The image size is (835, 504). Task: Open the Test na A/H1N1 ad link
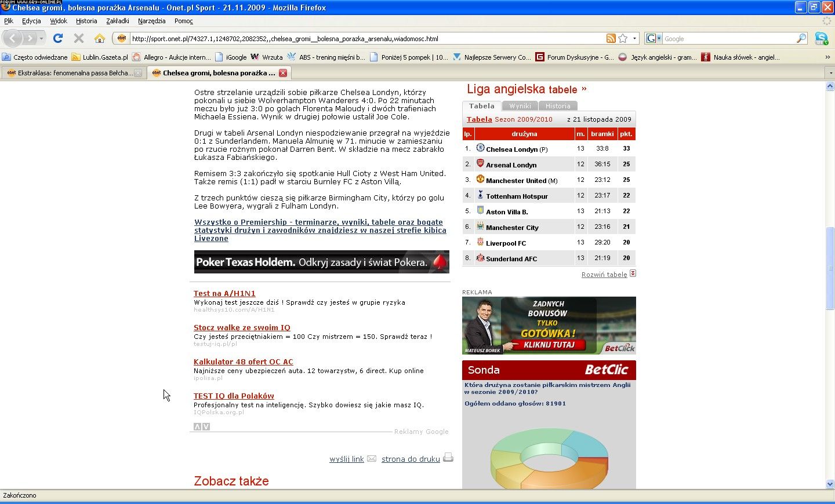tap(224, 293)
